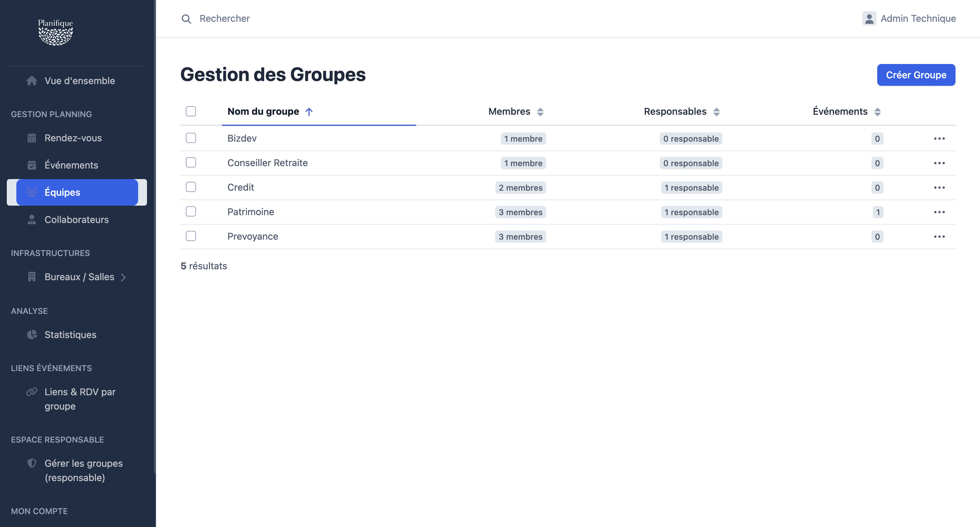Click the people icon in Équipes

coord(32,192)
